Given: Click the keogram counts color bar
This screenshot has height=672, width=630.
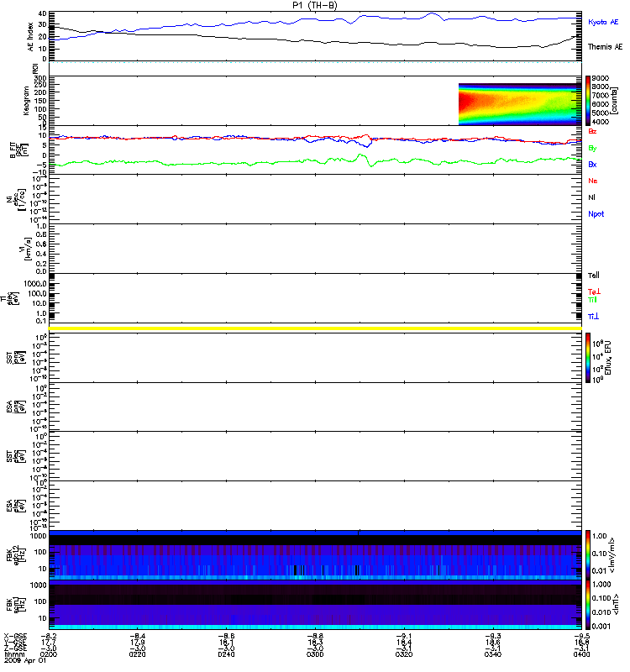Looking at the screenshot, I should 588,101.
